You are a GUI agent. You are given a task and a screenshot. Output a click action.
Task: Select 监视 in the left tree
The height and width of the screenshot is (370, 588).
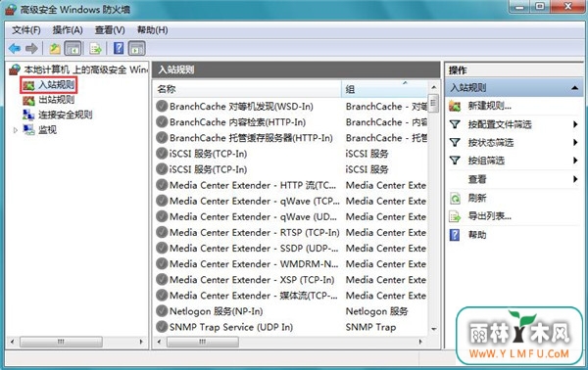48,130
